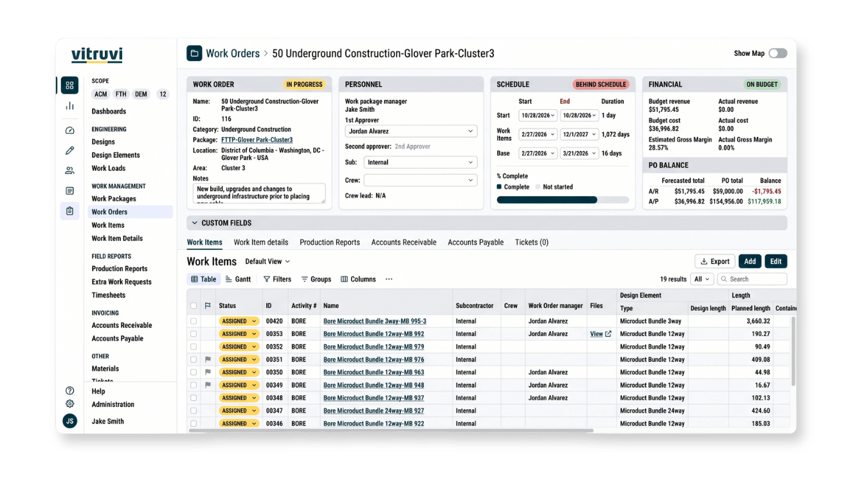
Task: Open the people/users sidebar icon
Action: (69, 170)
